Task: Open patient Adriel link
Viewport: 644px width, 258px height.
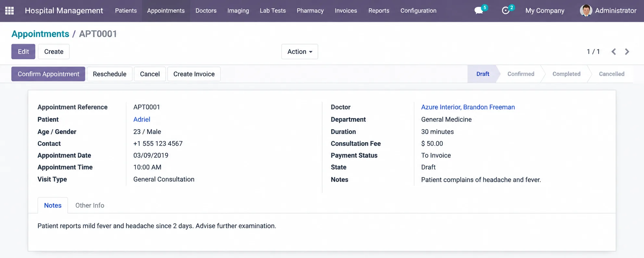Action: pyautogui.click(x=142, y=119)
